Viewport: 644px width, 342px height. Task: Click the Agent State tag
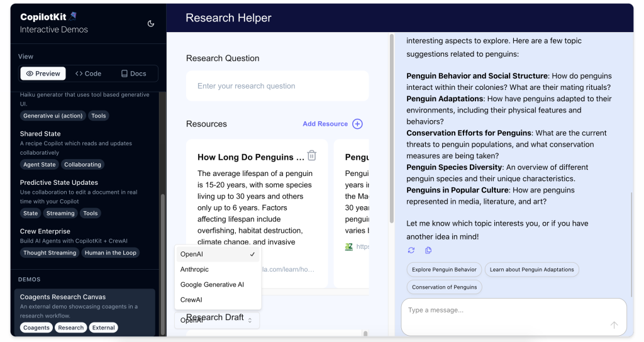pyautogui.click(x=40, y=165)
